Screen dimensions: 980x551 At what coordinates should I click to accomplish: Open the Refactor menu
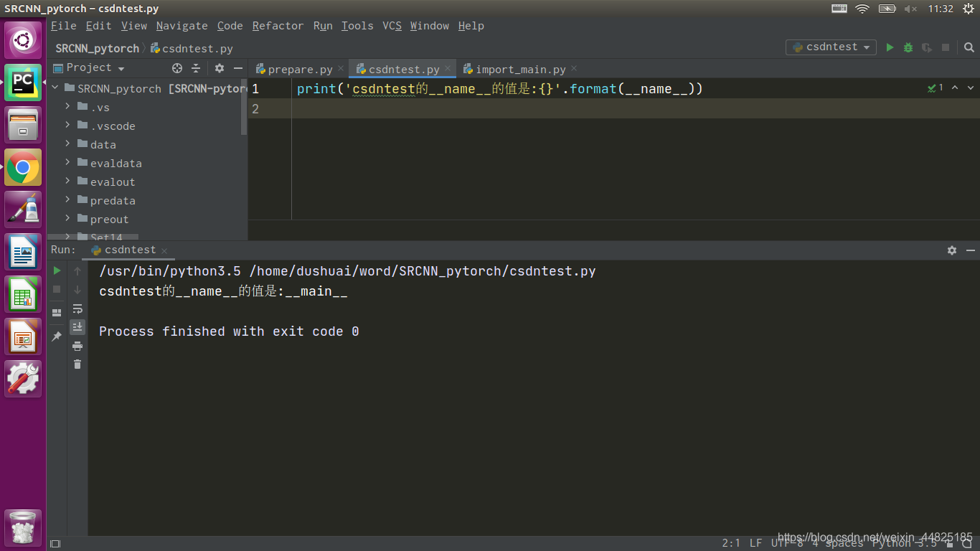(x=278, y=26)
